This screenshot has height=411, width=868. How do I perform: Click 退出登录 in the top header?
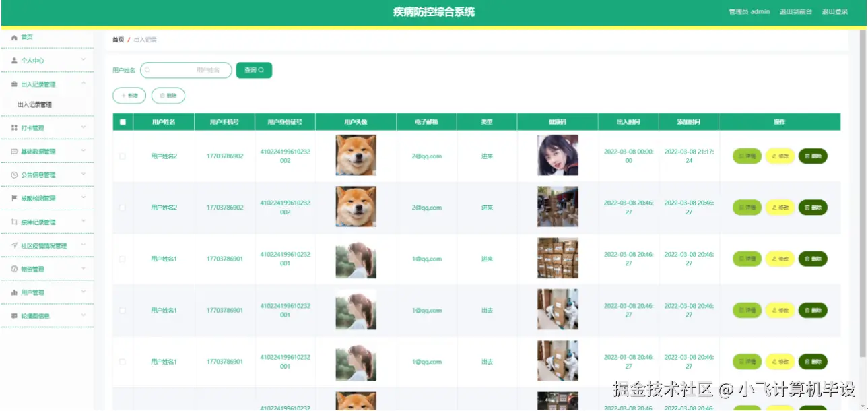(835, 12)
